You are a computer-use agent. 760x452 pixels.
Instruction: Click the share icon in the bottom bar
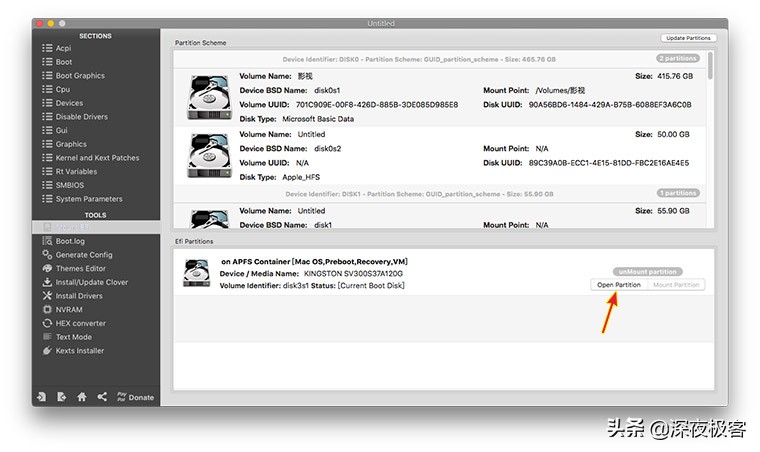[102, 397]
